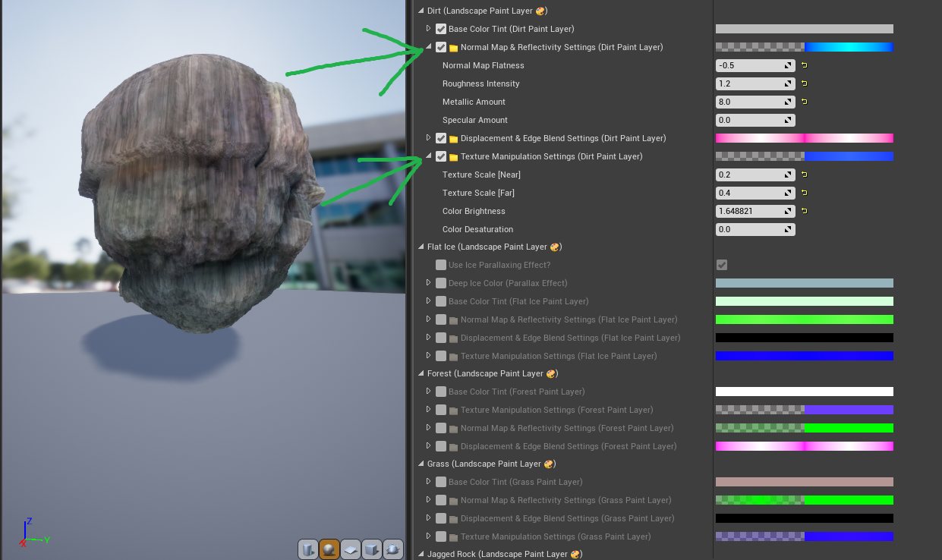Choose the cube preview shape
Image resolution: width=942 pixels, height=560 pixels.
pos(372,549)
